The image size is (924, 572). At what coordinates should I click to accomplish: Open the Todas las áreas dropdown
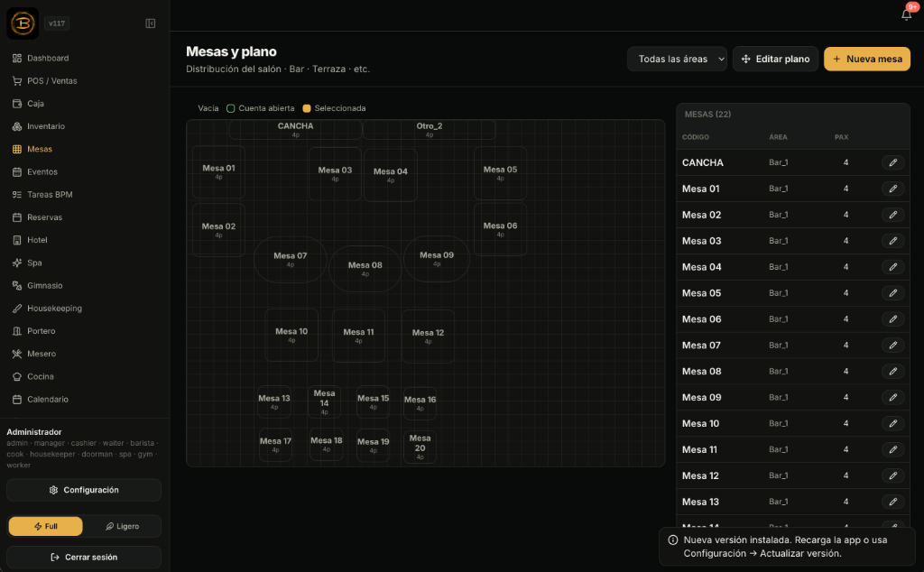click(677, 59)
